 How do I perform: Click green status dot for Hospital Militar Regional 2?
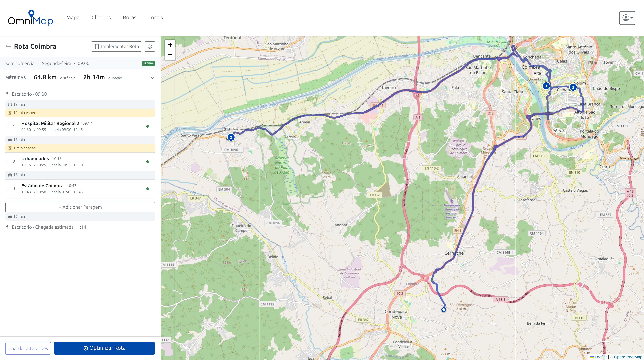pyautogui.click(x=147, y=126)
